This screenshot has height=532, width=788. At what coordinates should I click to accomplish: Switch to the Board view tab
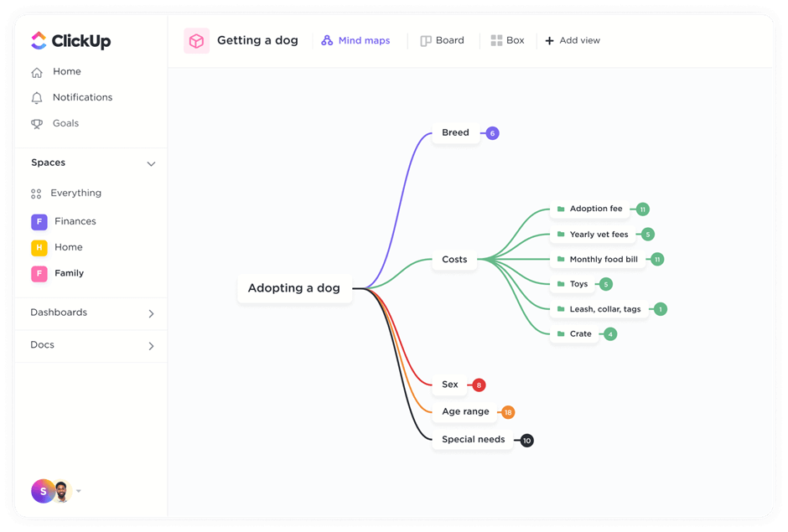point(442,41)
